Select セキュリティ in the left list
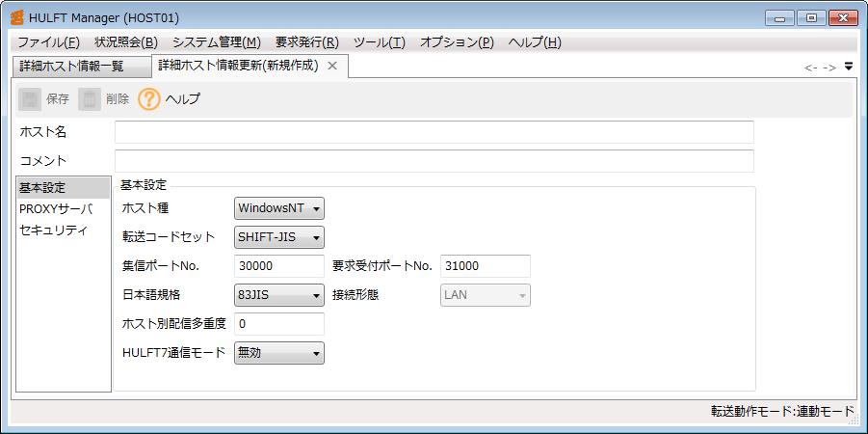Image resolution: width=868 pixels, height=434 pixels. click(x=64, y=231)
